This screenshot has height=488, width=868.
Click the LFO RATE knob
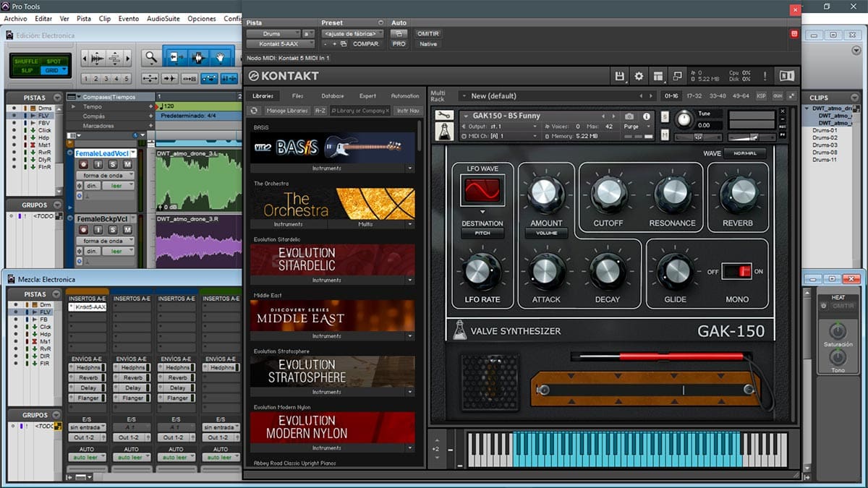[482, 270]
